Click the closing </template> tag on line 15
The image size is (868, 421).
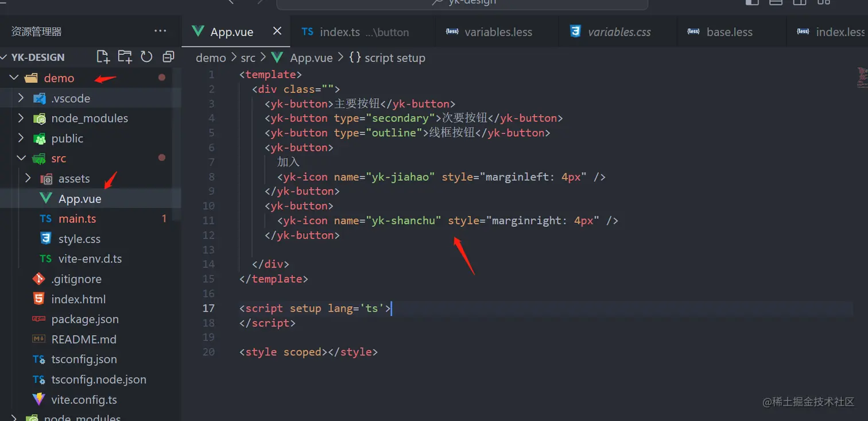click(x=274, y=279)
